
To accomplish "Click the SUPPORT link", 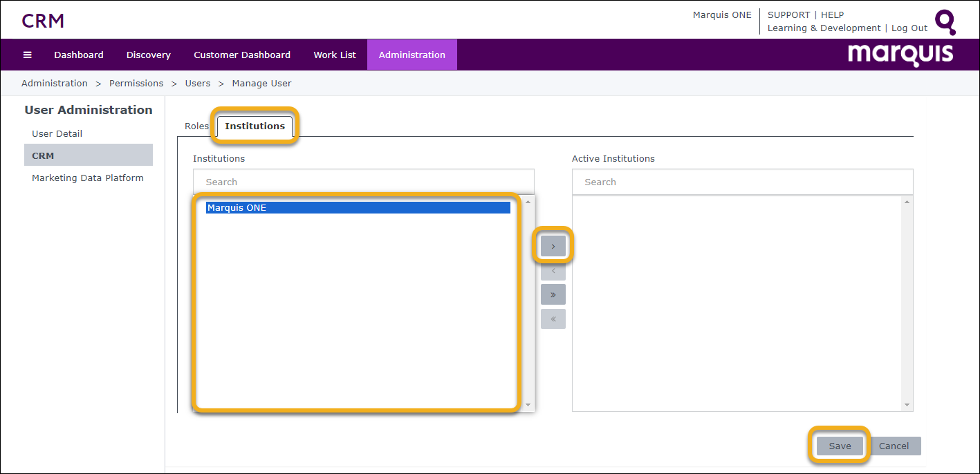I will (x=788, y=15).
